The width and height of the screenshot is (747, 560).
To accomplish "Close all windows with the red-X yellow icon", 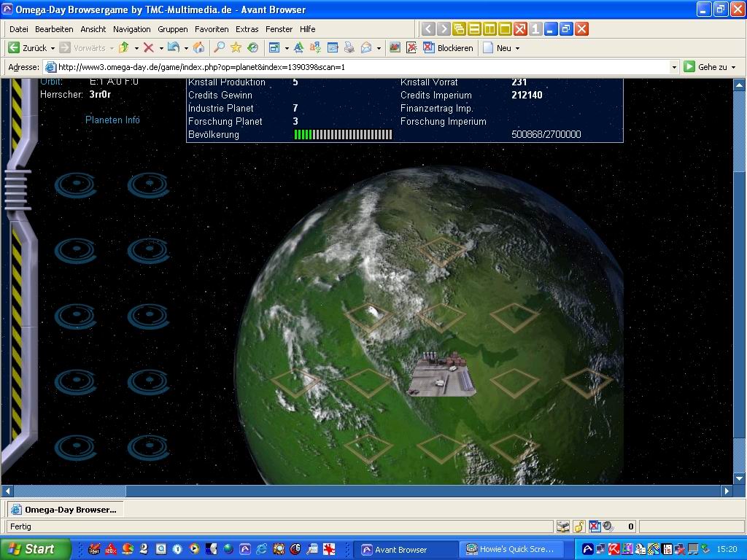I will pos(520,29).
